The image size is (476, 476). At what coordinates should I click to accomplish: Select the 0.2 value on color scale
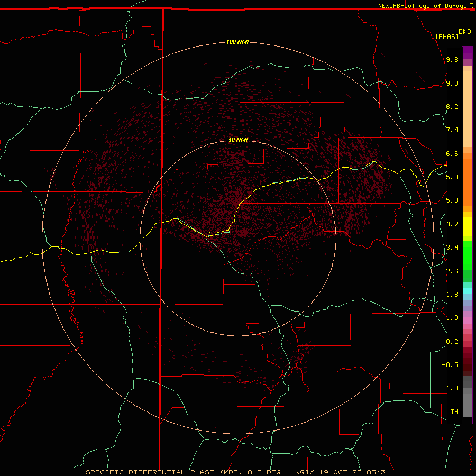pyautogui.click(x=452, y=342)
